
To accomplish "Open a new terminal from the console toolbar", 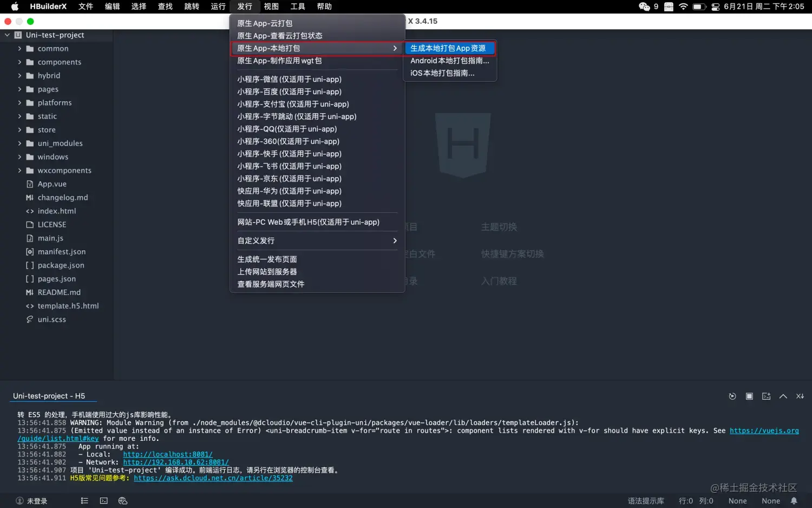I will coord(766,396).
